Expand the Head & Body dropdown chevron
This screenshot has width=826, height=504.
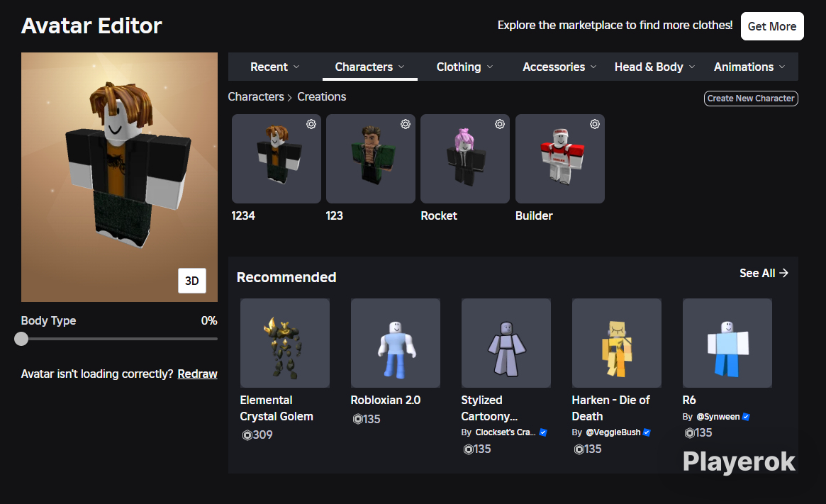point(692,67)
